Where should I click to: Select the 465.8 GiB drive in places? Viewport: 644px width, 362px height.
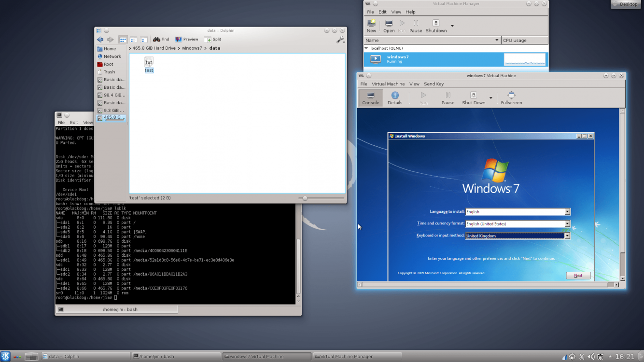coord(111,117)
